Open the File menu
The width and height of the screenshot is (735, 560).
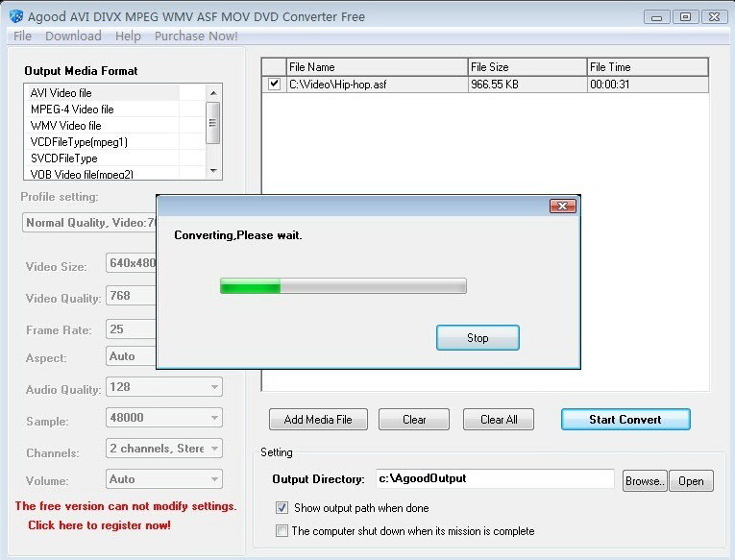click(x=22, y=37)
